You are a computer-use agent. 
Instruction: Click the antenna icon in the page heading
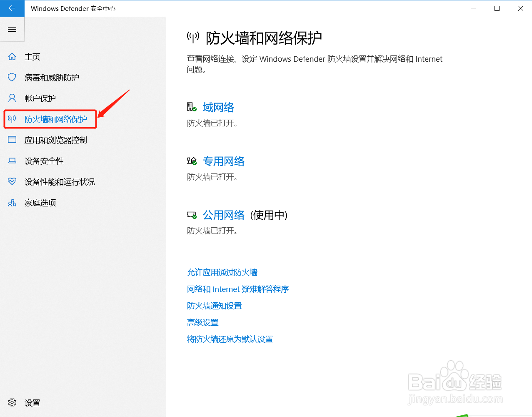[x=193, y=38]
